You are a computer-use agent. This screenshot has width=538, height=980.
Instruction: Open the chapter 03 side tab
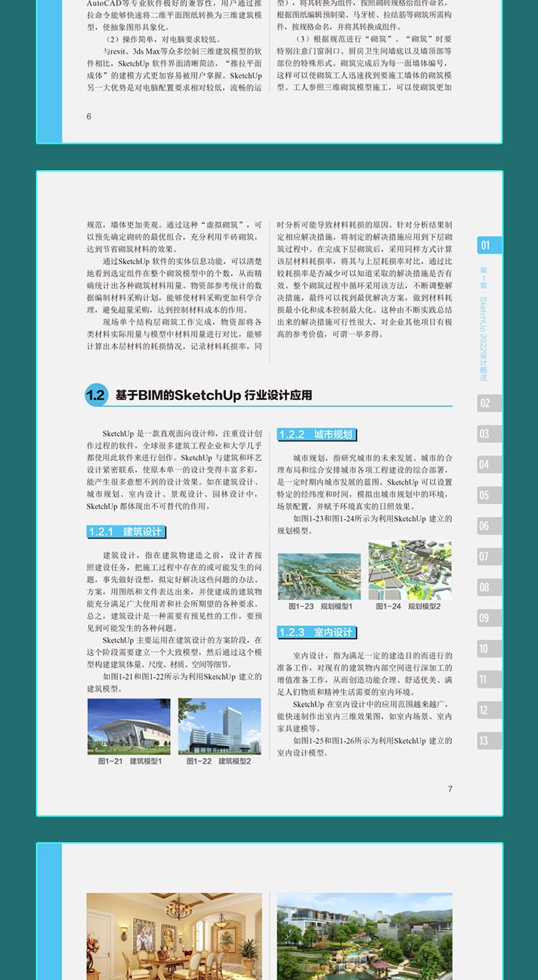point(489,434)
